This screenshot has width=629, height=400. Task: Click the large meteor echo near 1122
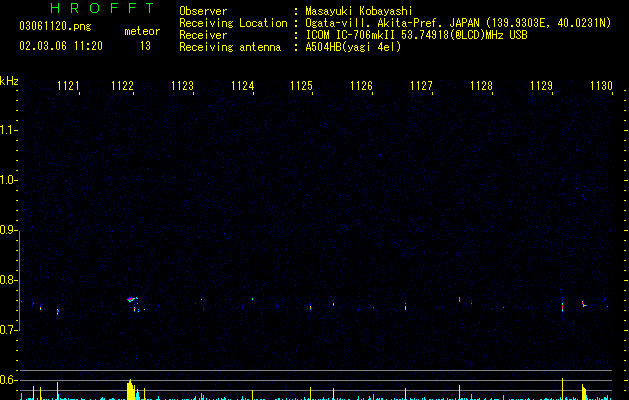click(x=132, y=299)
